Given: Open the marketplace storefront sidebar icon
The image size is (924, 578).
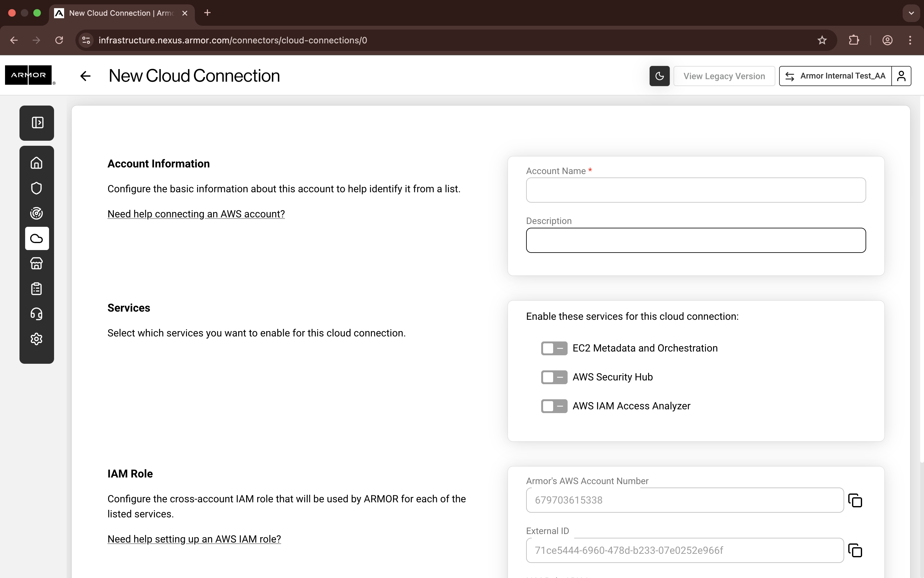Looking at the screenshot, I should [36, 263].
